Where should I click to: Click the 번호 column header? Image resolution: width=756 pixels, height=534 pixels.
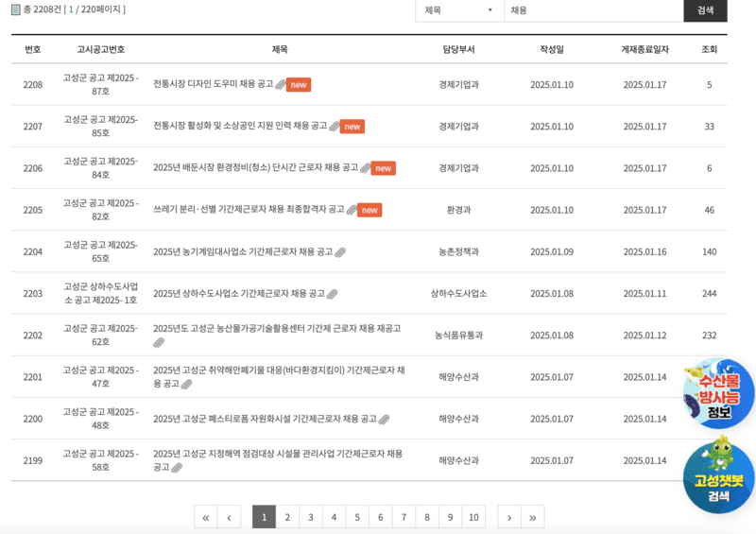[x=33, y=49]
